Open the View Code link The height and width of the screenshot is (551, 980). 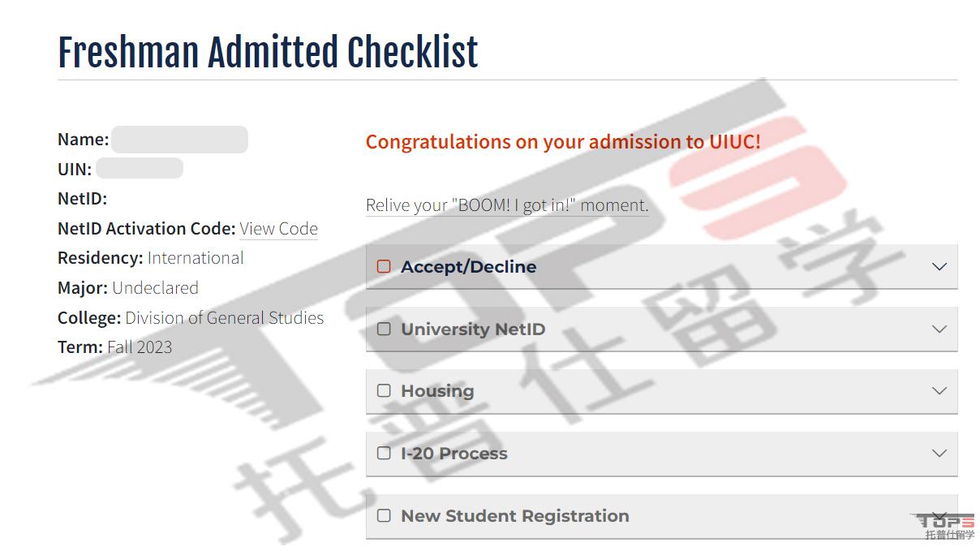[x=278, y=229]
